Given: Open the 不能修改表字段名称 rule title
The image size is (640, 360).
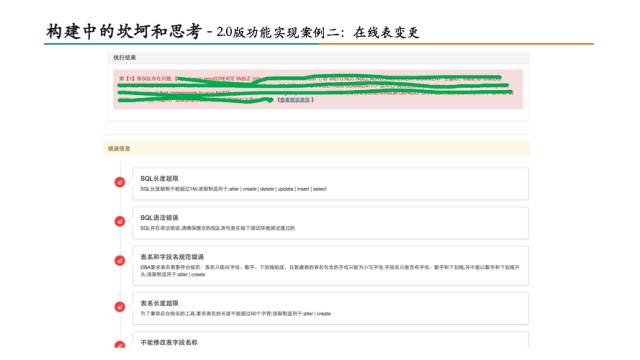Looking at the screenshot, I should point(169,342).
